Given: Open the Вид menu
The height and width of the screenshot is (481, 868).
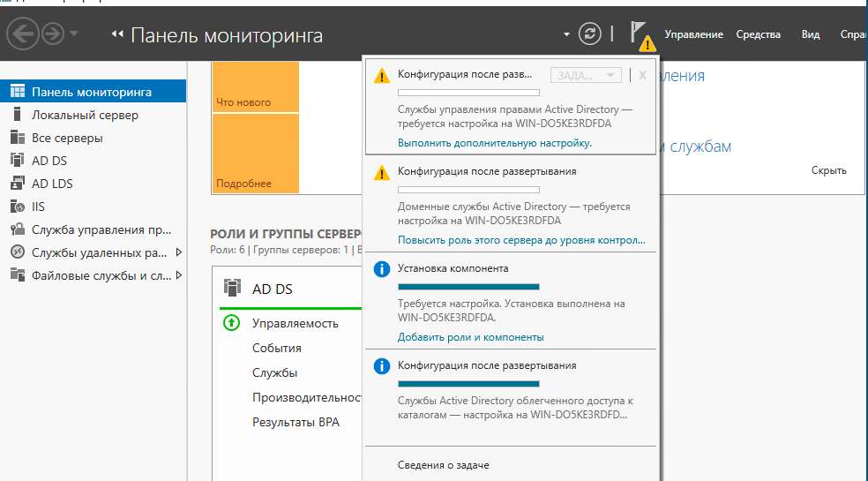Looking at the screenshot, I should click(x=811, y=34).
